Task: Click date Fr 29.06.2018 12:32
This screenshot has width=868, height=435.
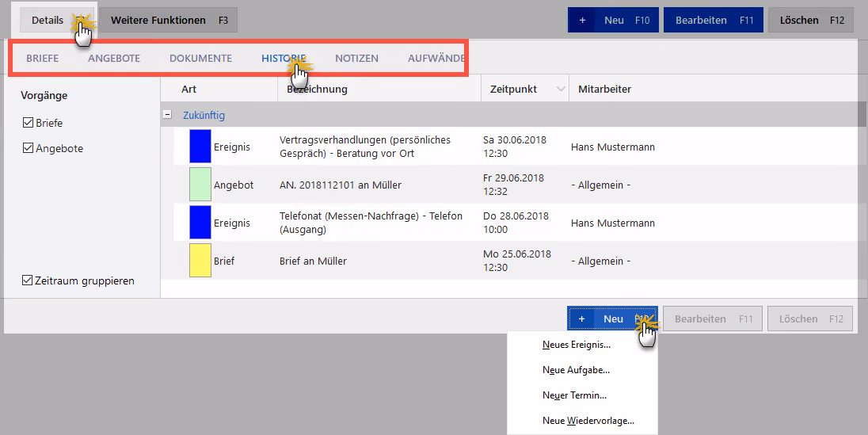Action: coord(513,185)
